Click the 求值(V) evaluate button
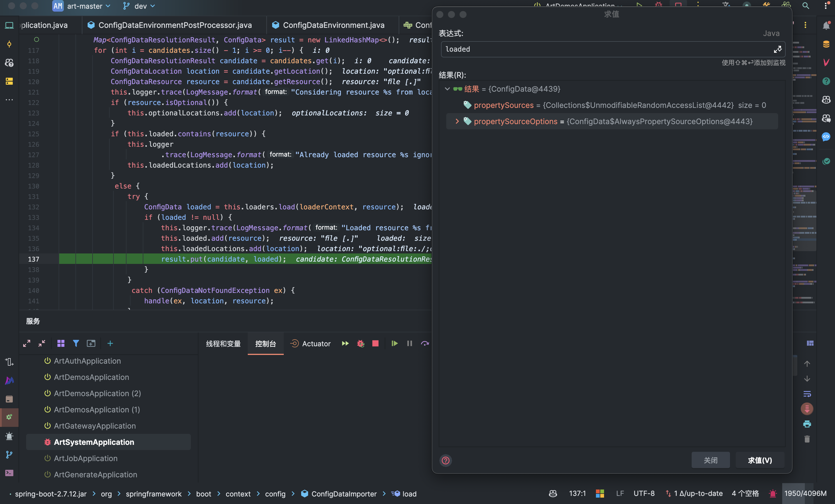The width and height of the screenshot is (835, 504). (x=760, y=460)
